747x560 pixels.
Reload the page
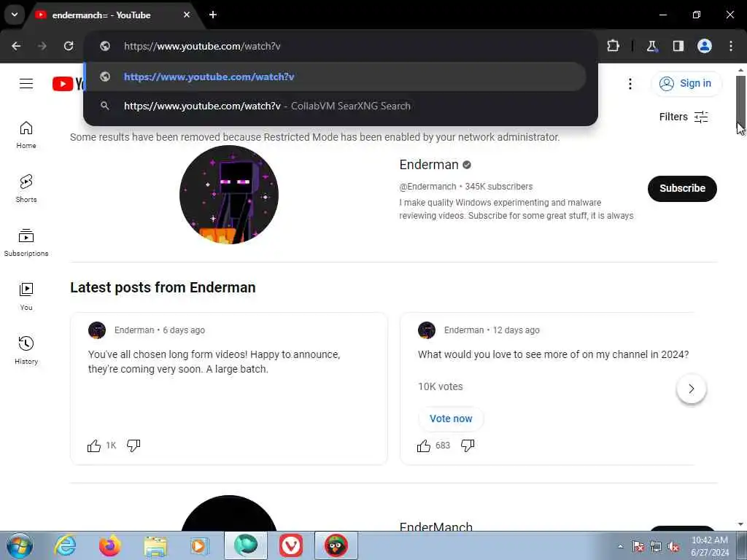coord(69,46)
